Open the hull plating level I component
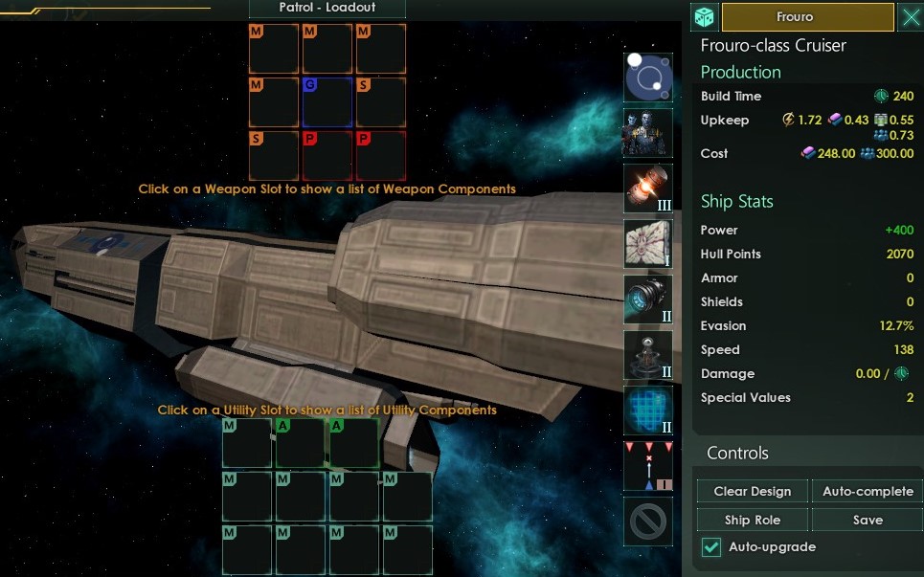The image size is (924, 577). [648, 244]
